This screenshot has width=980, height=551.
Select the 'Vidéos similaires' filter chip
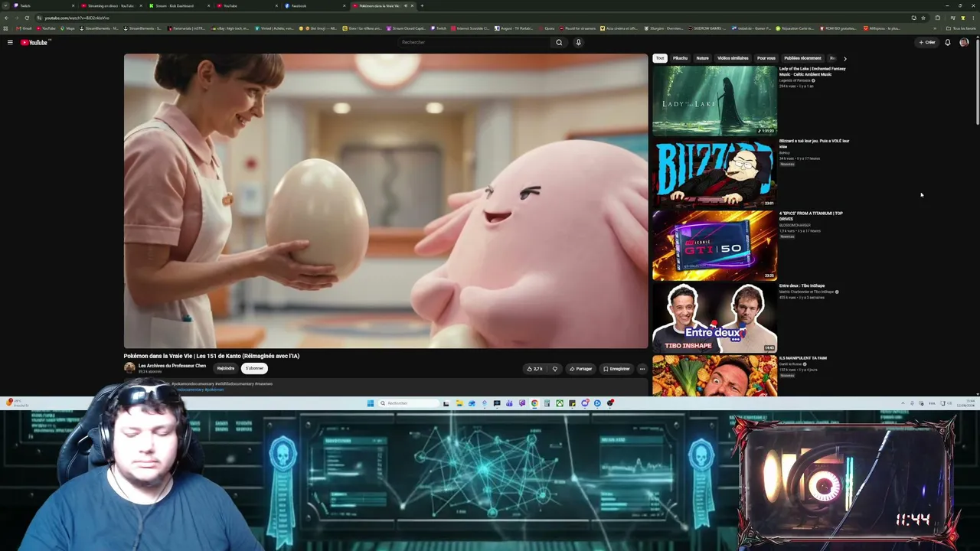point(733,58)
